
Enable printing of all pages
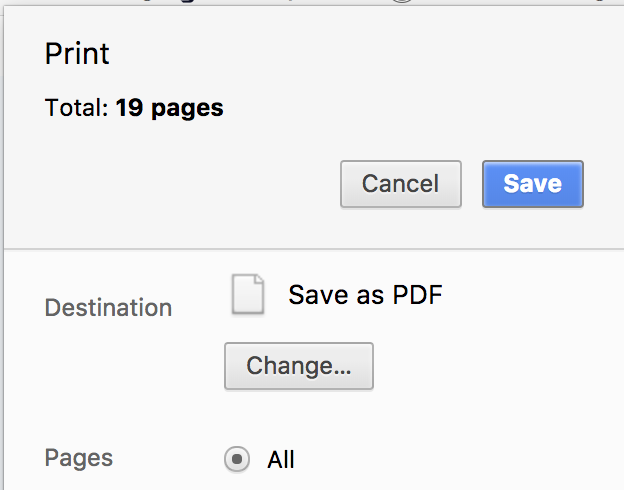pyautogui.click(x=237, y=459)
